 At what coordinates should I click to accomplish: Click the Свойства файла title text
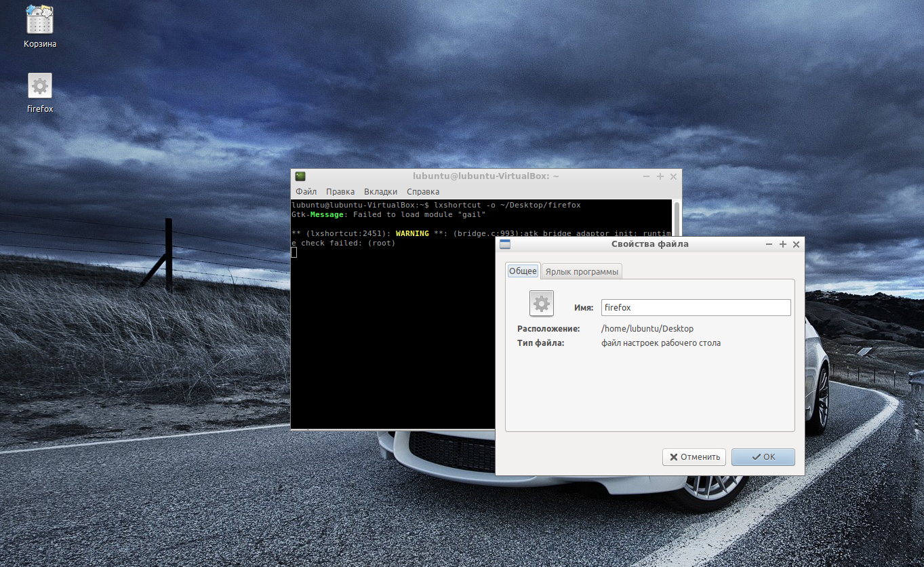point(649,244)
